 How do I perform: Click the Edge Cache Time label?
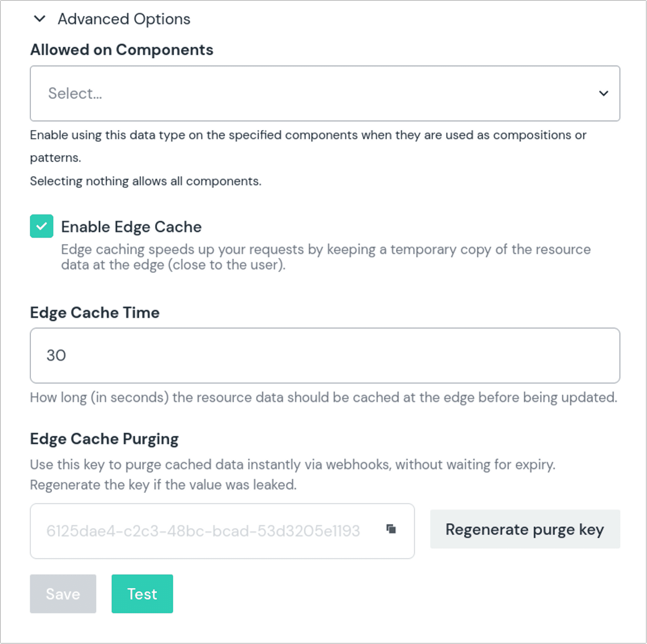tap(95, 313)
